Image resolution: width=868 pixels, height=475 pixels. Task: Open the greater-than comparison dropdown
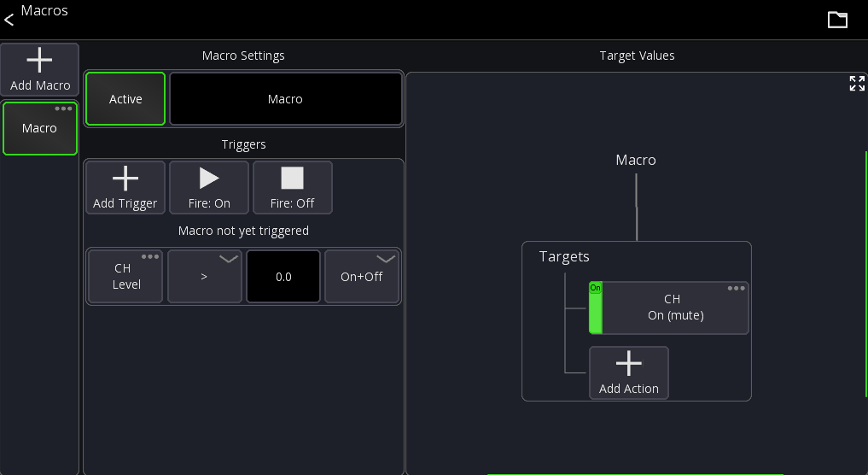pyautogui.click(x=205, y=277)
